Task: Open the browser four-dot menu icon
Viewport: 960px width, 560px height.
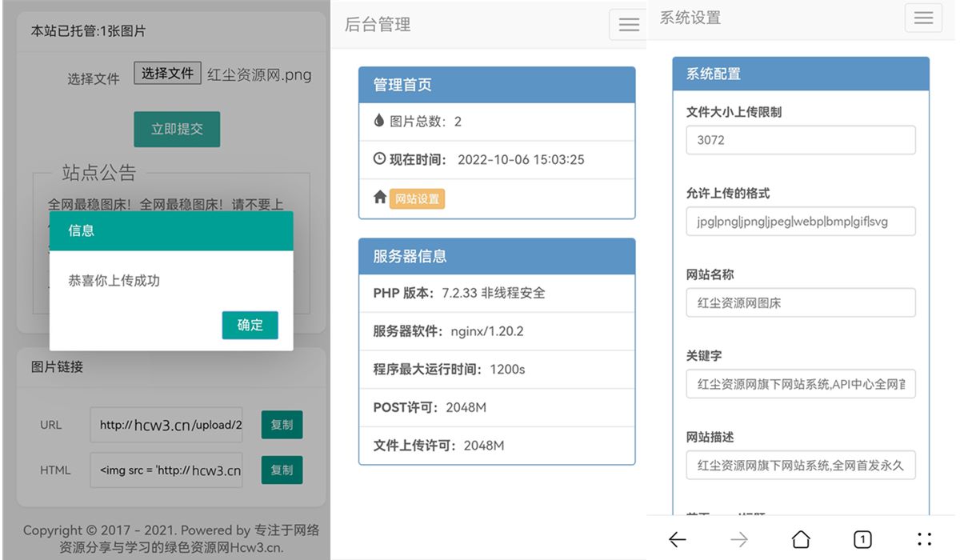Action: click(924, 539)
